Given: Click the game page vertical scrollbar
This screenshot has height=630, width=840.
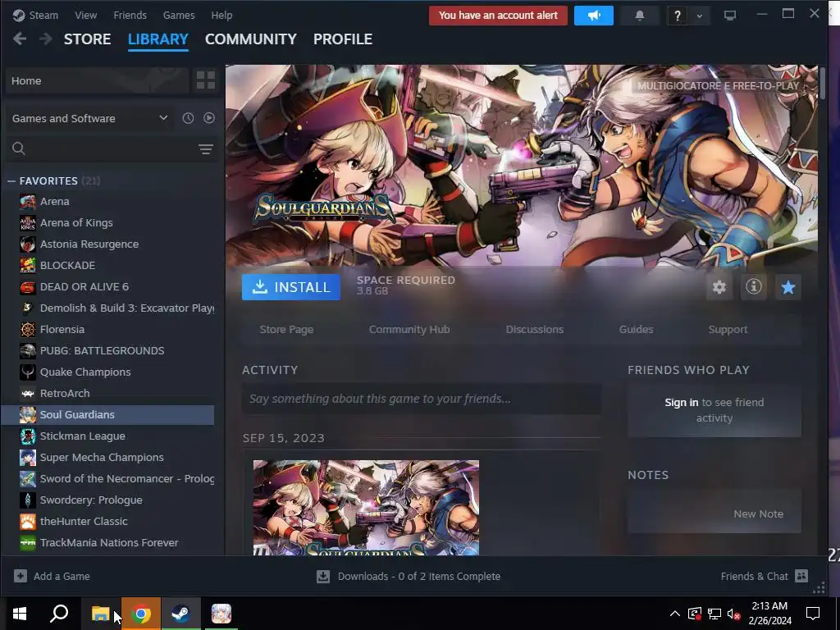Looking at the screenshot, I should (822, 83).
